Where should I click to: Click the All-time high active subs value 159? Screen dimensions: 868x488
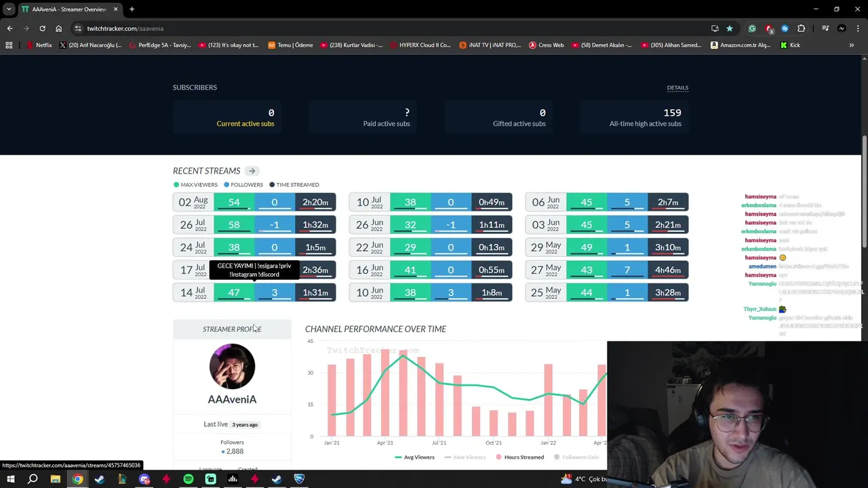pyautogui.click(x=672, y=113)
